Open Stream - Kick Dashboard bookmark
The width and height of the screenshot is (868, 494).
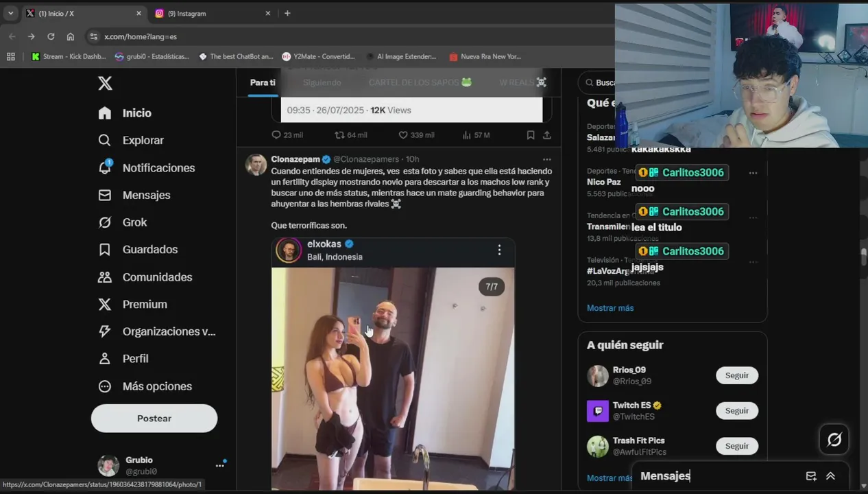click(x=69, y=56)
